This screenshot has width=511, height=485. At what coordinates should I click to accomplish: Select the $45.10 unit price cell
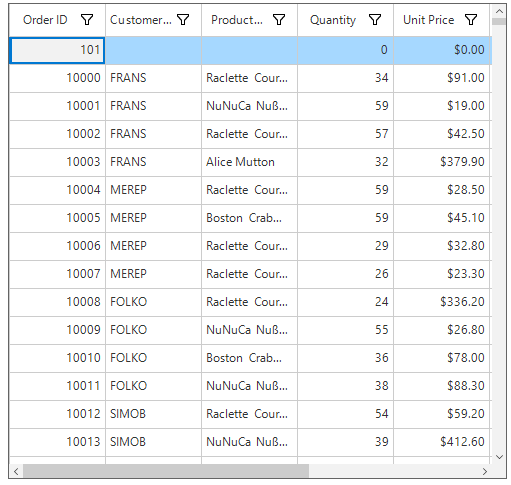pyautogui.click(x=441, y=218)
